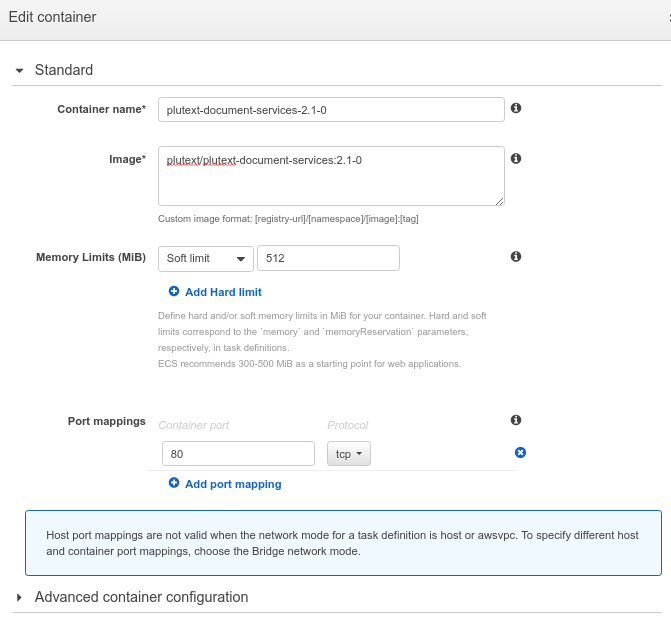Click the Container name label

102,109
